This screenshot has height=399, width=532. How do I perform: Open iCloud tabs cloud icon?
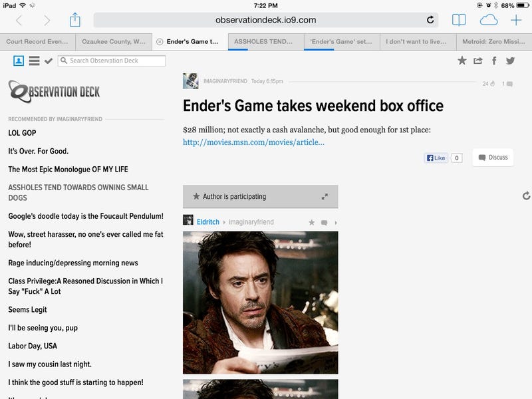click(x=489, y=20)
